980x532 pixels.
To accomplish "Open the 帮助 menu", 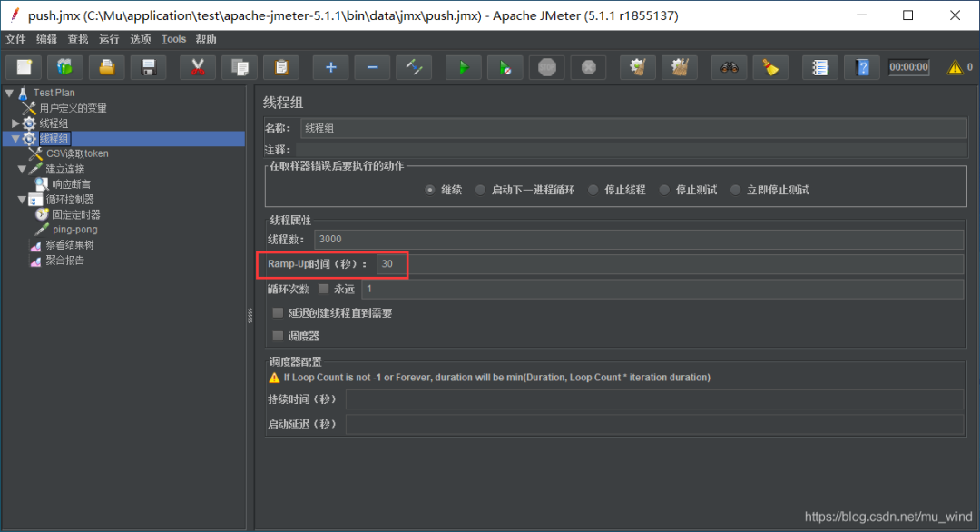I will coord(206,39).
